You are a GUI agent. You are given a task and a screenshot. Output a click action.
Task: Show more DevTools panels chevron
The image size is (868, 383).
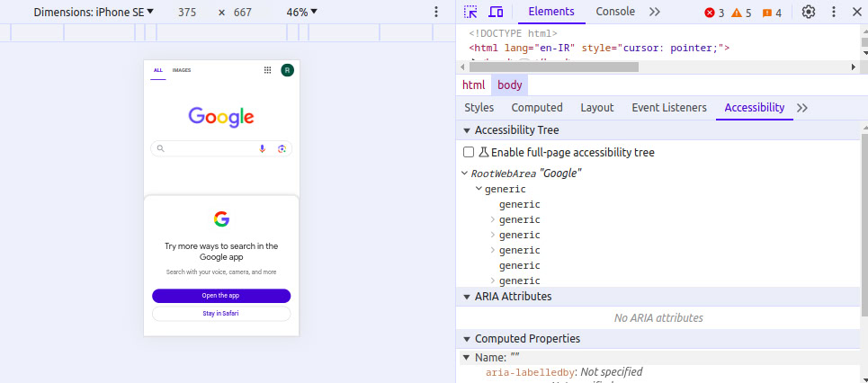point(655,12)
